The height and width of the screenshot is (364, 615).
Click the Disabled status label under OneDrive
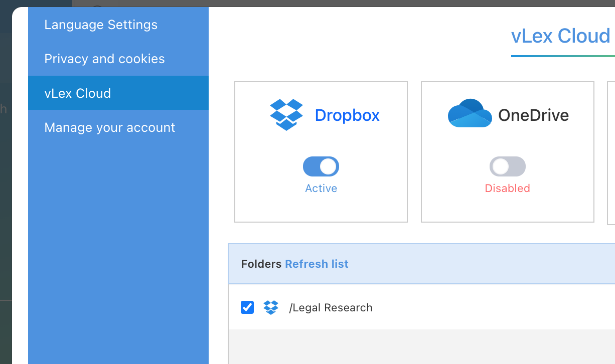tap(507, 189)
